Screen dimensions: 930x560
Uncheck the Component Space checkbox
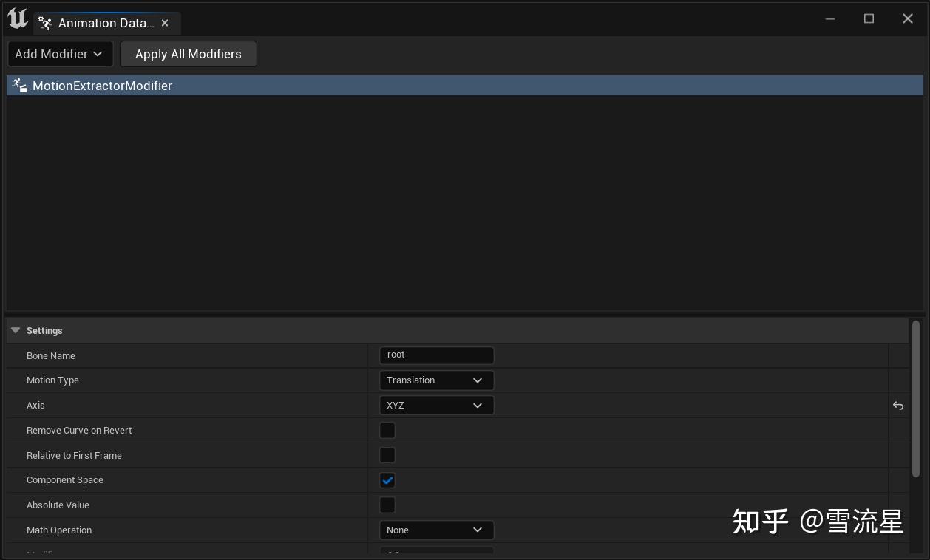point(387,480)
